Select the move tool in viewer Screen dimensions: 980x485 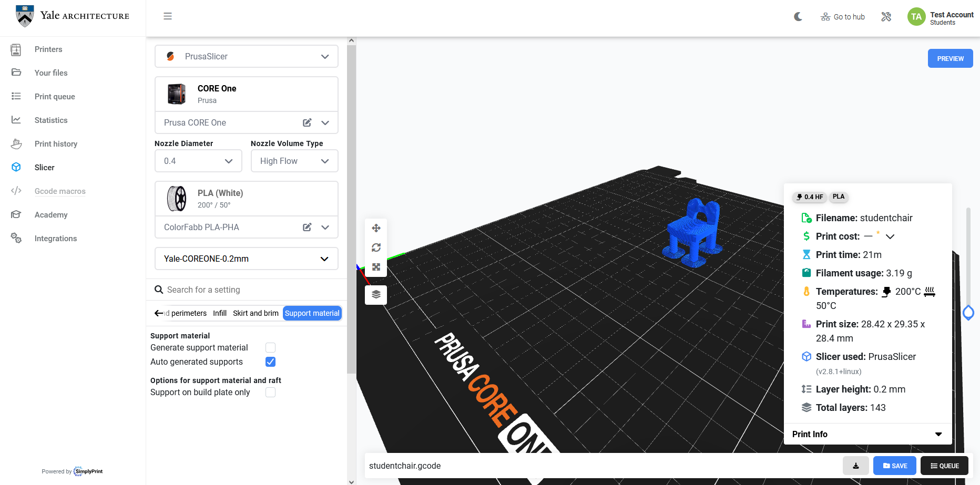pyautogui.click(x=376, y=228)
